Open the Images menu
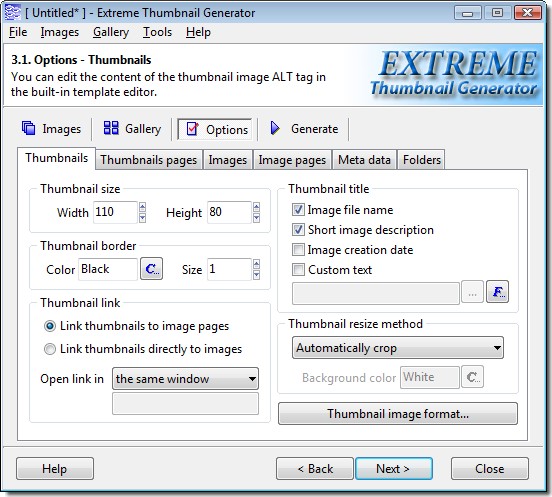This screenshot has height=497, width=552. point(59,32)
